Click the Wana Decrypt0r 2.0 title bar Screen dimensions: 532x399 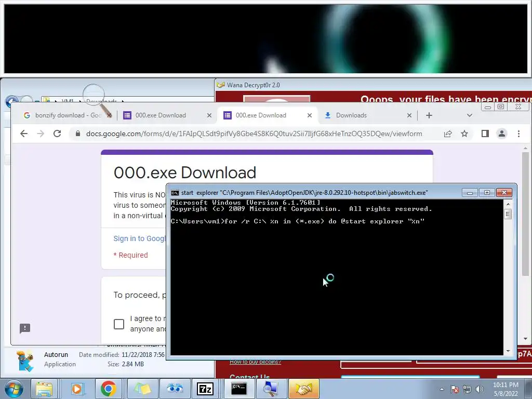pyautogui.click(x=373, y=85)
